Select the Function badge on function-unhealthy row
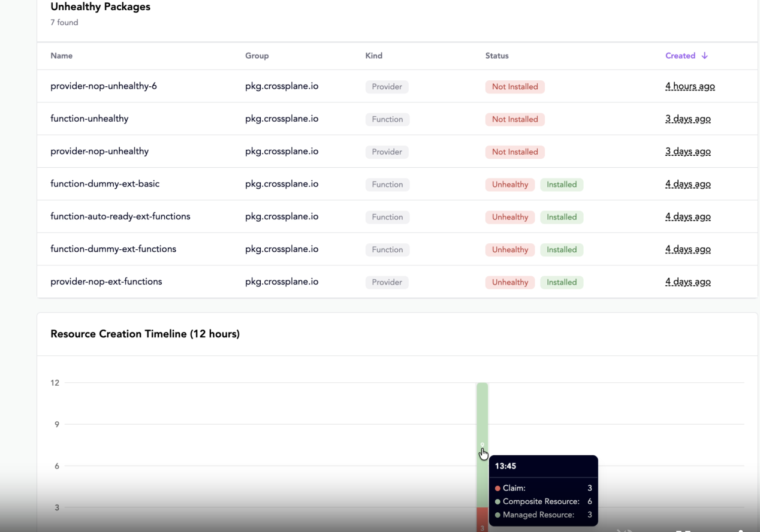Viewport: 760px width, 532px height. tap(387, 119)
